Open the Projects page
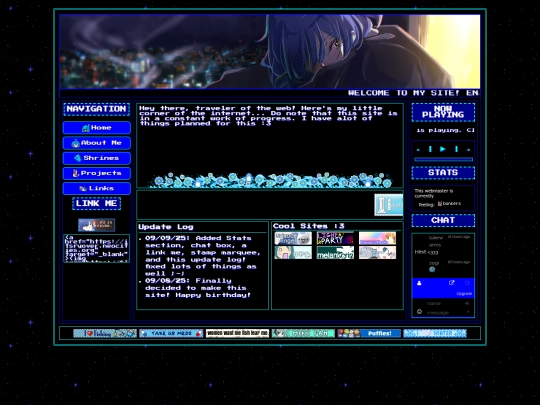Image resolution: width=540 pixels, height=405 pixels. [97, 173]
